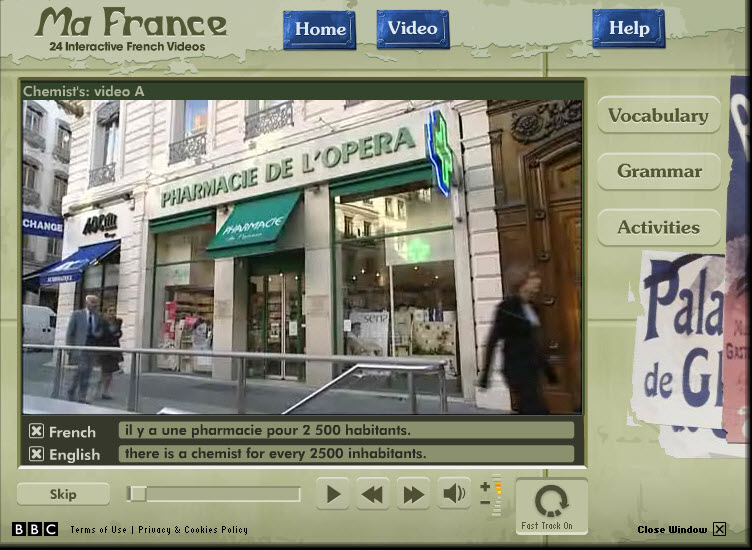This screenshot has height=550, width=752.
Task: Click the Close Window X icon
Action: (x=719, y=529)
